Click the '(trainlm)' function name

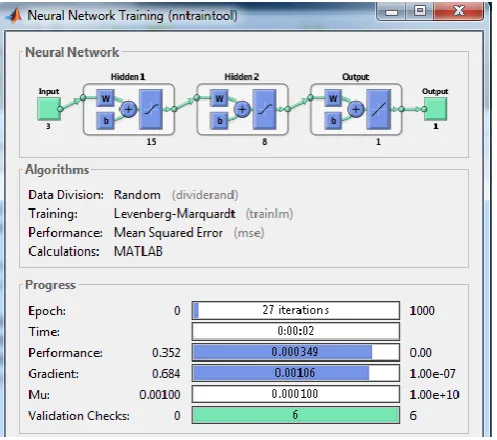tap(269, 214)
